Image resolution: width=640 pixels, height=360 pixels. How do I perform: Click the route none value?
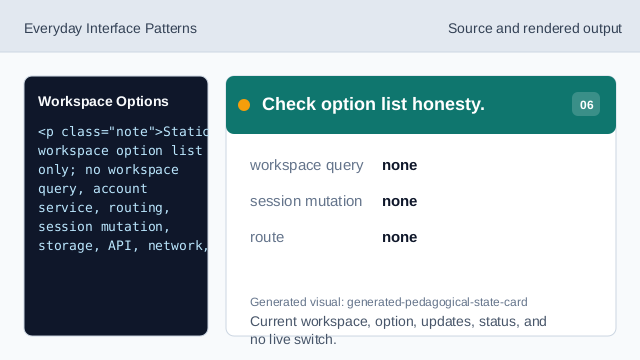[400, 237]
